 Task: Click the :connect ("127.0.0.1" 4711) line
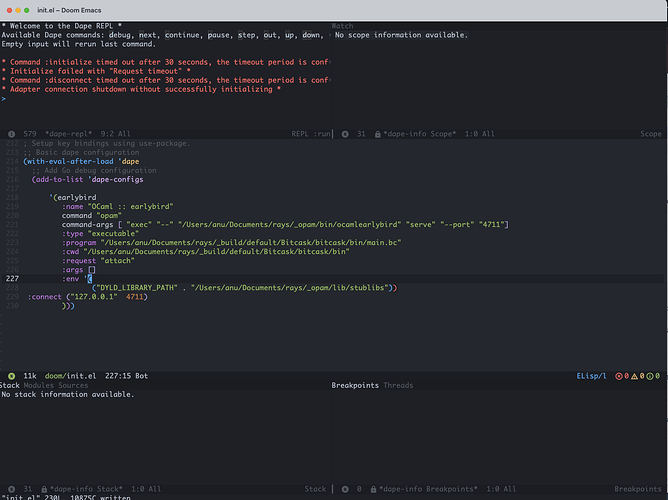click(88, 297)
